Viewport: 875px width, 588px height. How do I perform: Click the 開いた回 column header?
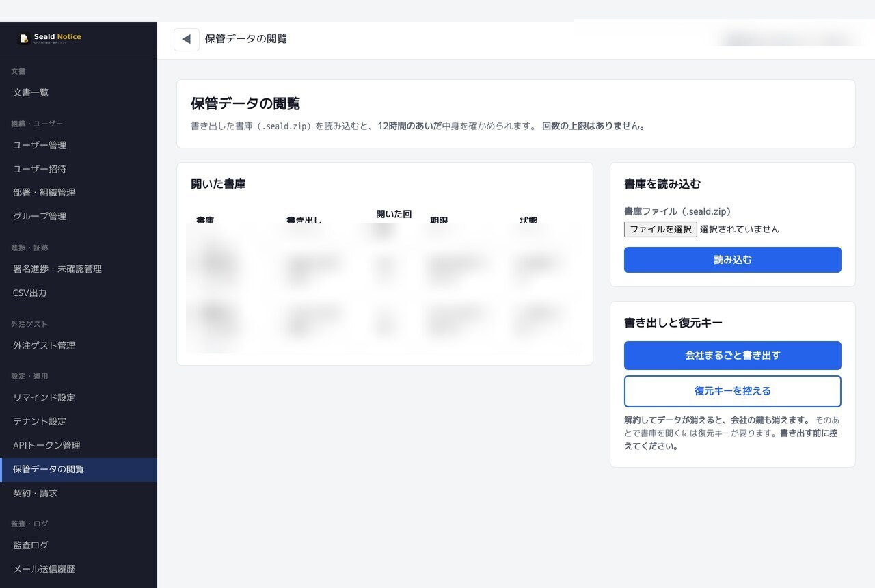click(394, 214)
